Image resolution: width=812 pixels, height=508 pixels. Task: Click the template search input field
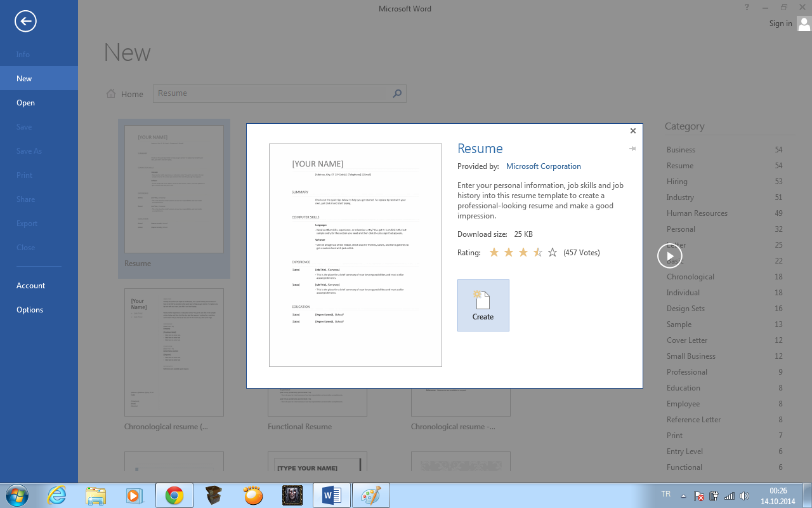(x=273, y=93)
